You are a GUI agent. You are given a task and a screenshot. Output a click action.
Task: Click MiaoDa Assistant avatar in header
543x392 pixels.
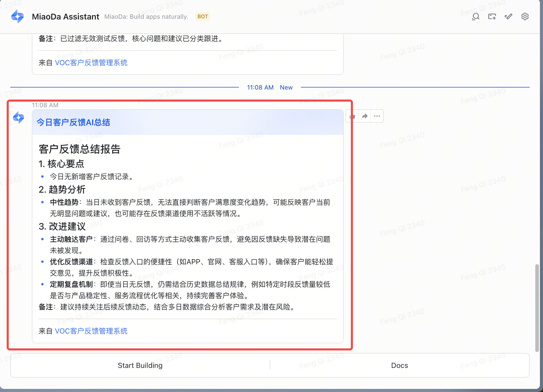(x=17, y=17)
